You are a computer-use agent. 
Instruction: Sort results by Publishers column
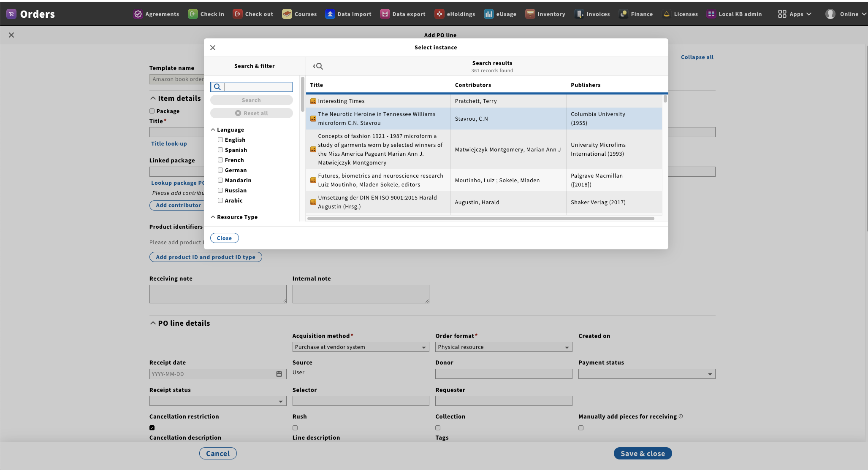click(586, 85)
